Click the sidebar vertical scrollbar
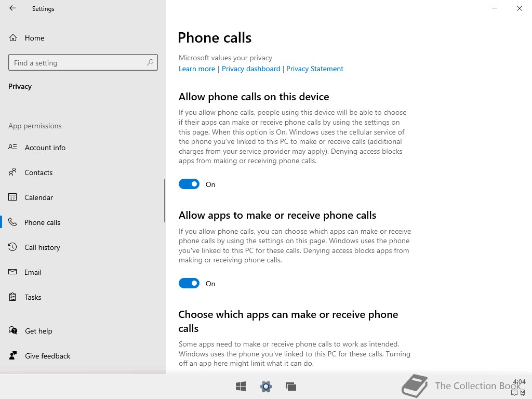The height and width of the screenshot is (399, 532). pos(165,201)
